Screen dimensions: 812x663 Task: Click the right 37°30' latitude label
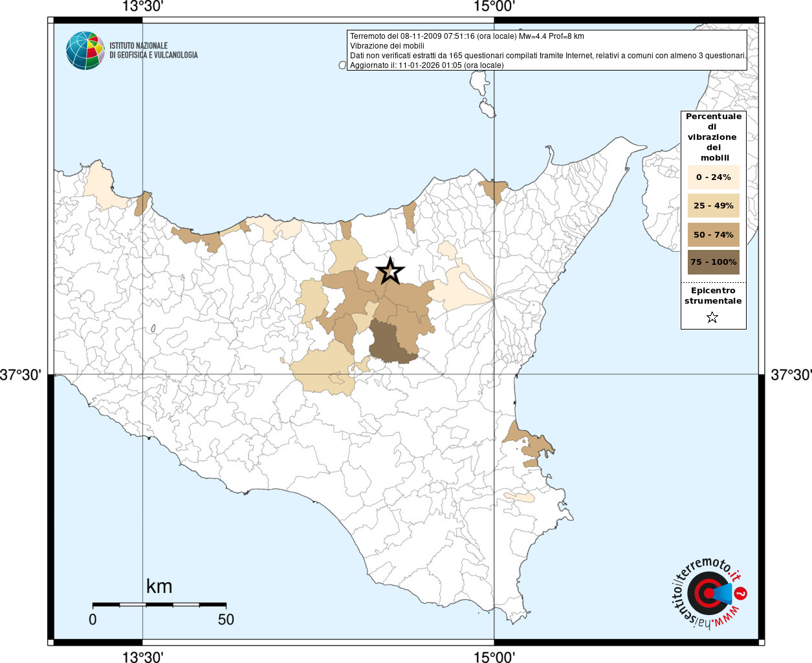(791, 375)
